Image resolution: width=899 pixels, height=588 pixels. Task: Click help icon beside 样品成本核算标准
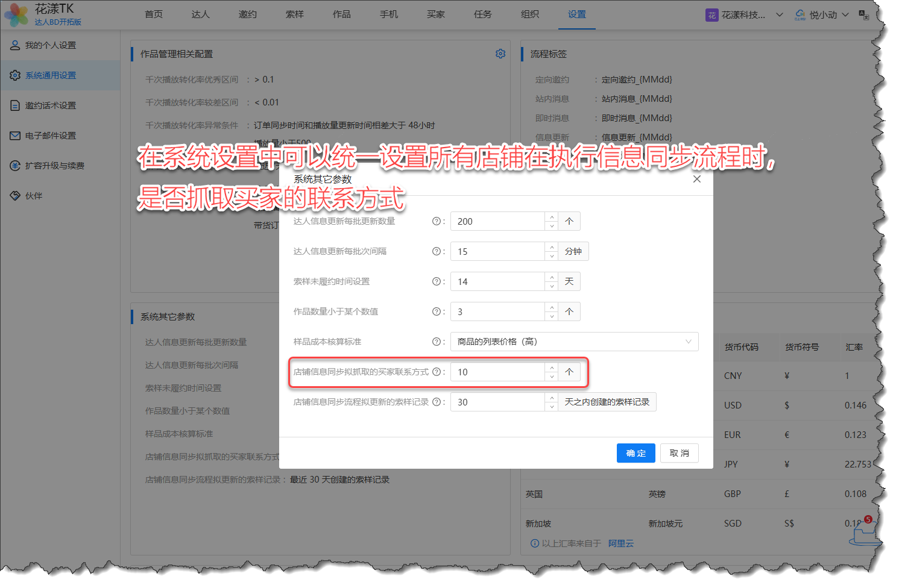coord(436,342)
